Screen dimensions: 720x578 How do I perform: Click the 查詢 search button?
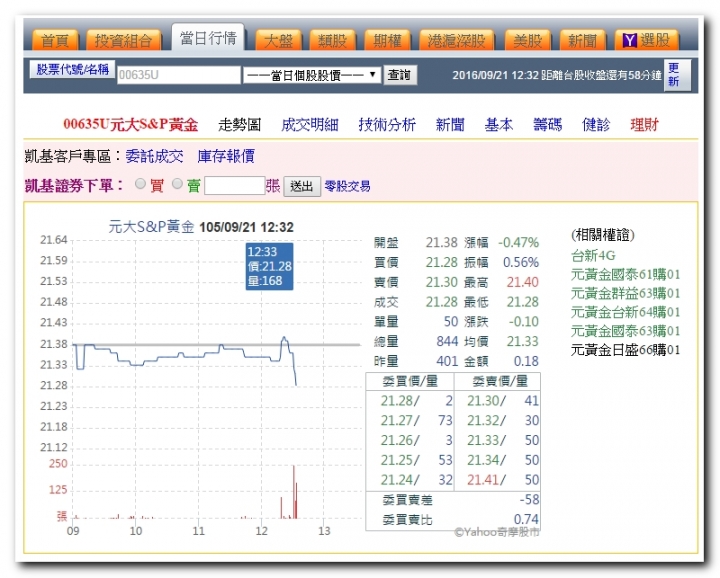(x=401, y=75)
